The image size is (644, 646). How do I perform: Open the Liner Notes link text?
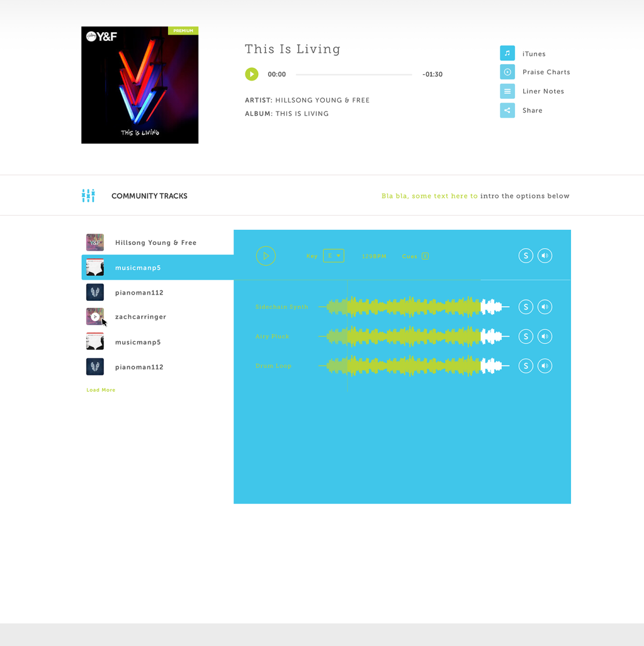(543, 91)
